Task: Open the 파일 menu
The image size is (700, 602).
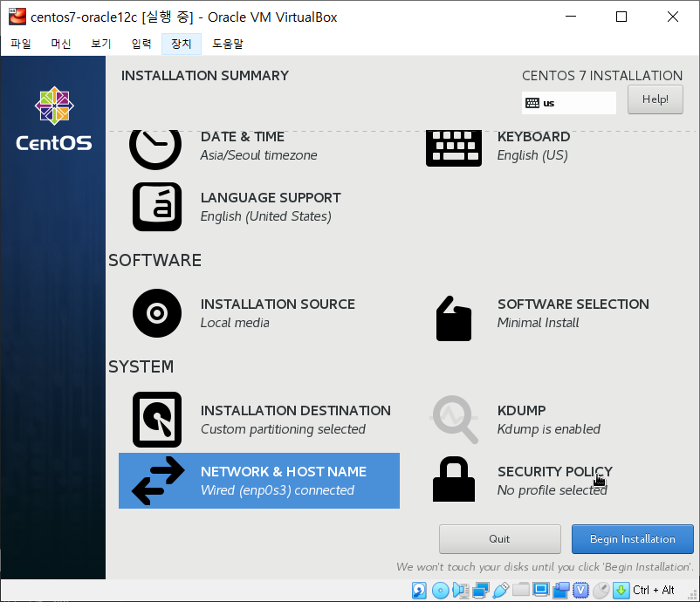Action: click(x=21, y=44)
